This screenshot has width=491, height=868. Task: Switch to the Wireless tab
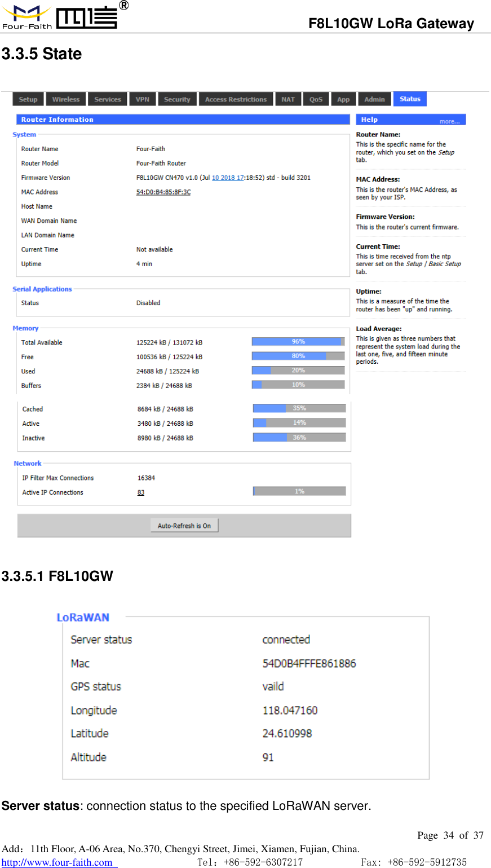point(65,99)
